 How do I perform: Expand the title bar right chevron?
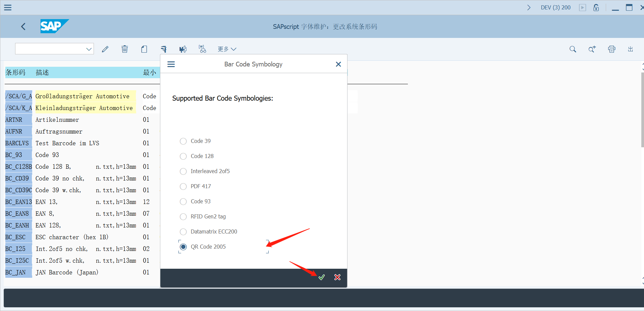(529, 7)
